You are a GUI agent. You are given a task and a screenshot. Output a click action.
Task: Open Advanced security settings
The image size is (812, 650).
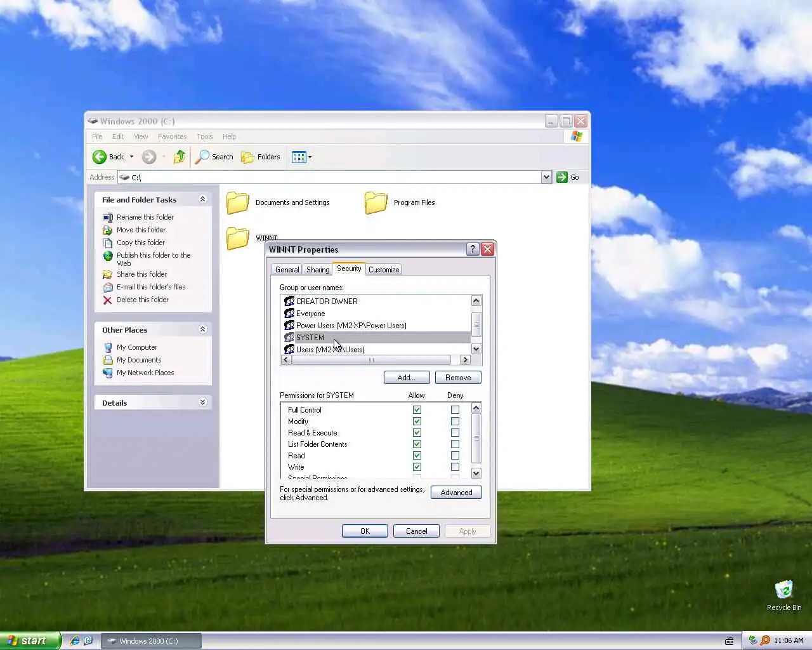coord(456,493)
